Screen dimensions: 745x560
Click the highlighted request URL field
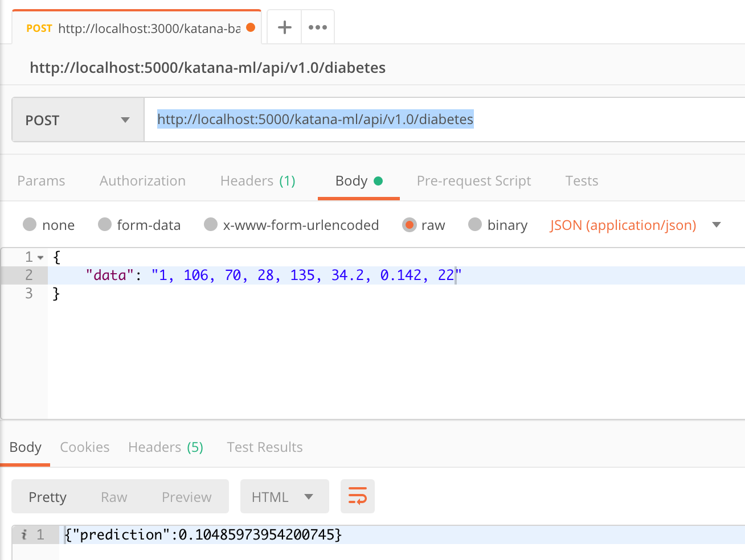click(315, 120)
